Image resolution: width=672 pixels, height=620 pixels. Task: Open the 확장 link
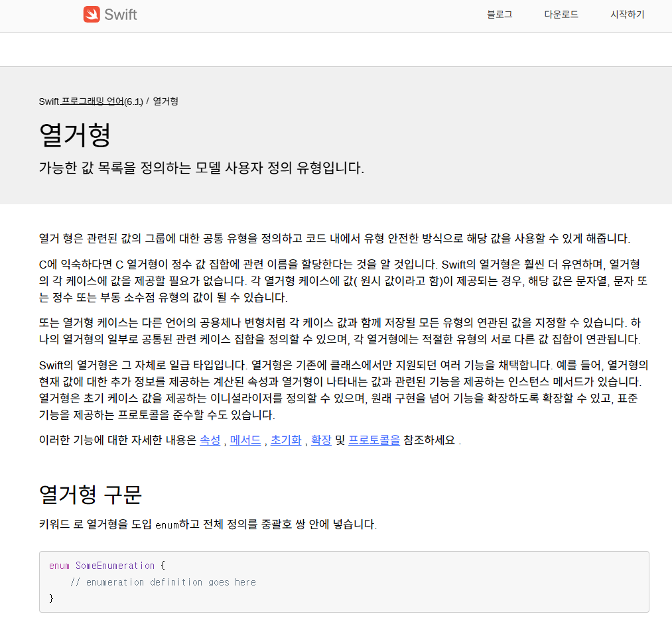pos(321,440)
